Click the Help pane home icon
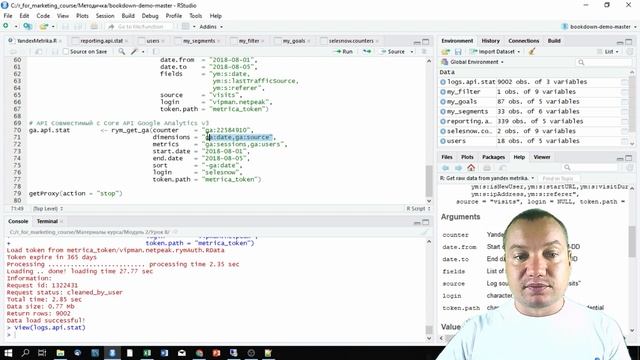The height and width of the screenshot is (360, 640). point(471,168)
